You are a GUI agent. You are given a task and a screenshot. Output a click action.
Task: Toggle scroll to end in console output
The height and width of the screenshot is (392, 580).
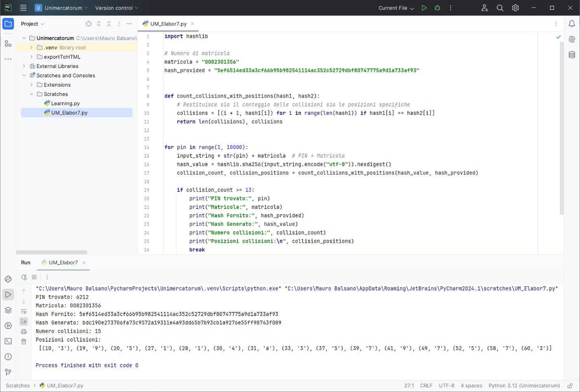(24, 321)
